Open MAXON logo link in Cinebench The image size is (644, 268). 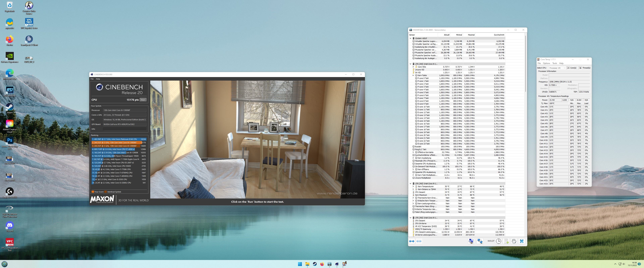(102, 199)
